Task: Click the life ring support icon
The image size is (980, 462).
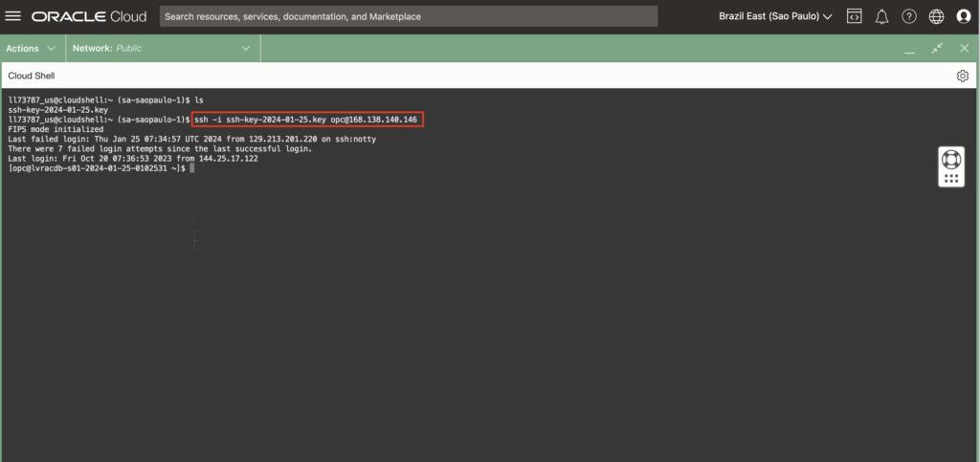Action: click(x=950, y=159)
